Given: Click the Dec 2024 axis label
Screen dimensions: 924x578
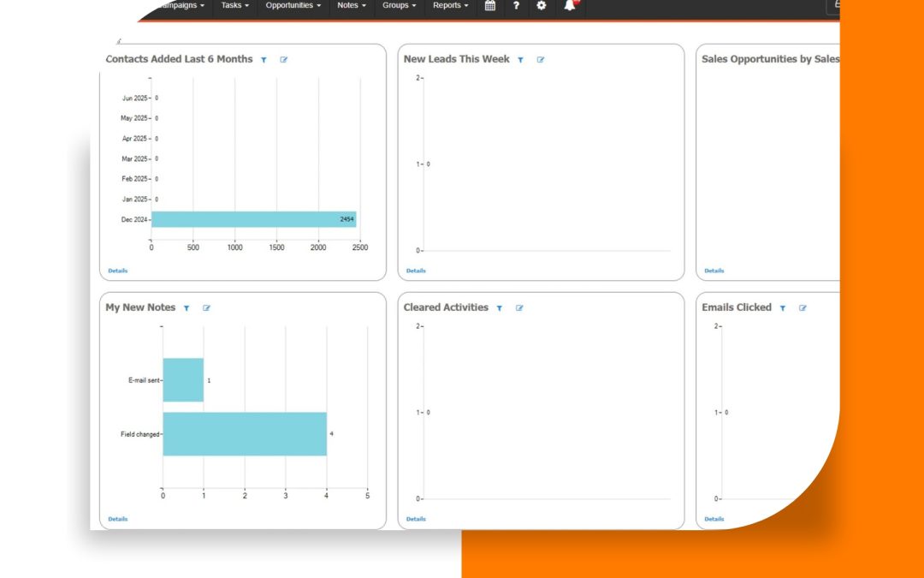Looking at the screenshot, I should click(x=134, y=219).
